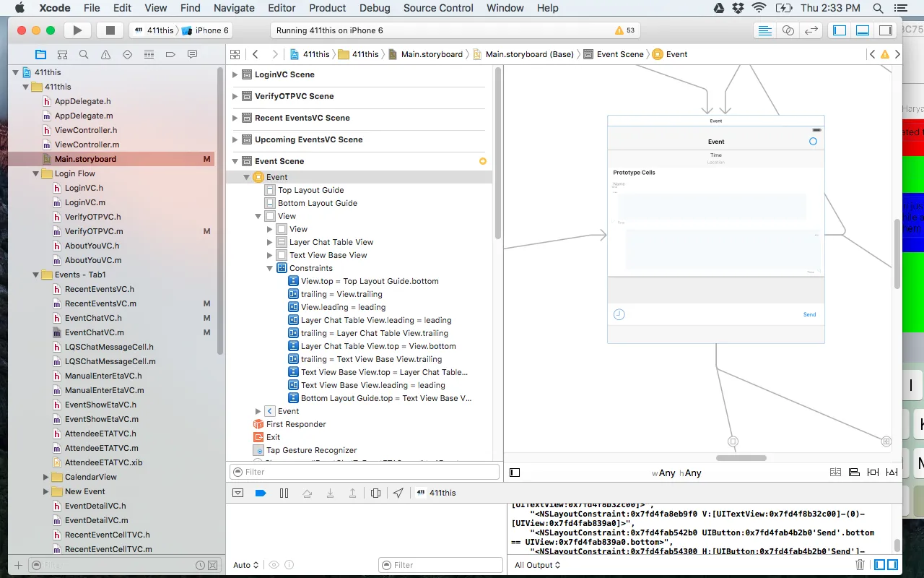Open the Version editor
The height and width of the screenshot is (578, 924).
[811, 30]
